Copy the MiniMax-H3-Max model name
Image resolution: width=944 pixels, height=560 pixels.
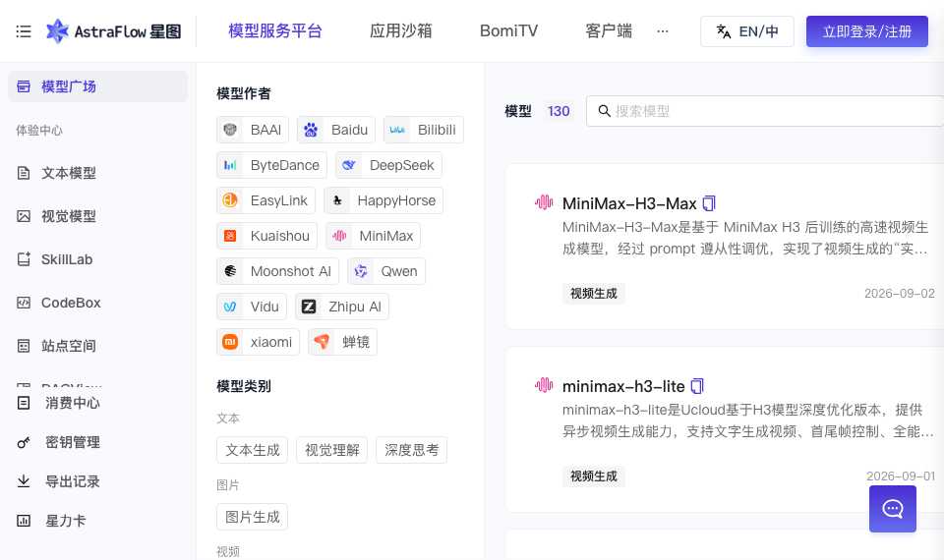(709, 204)
